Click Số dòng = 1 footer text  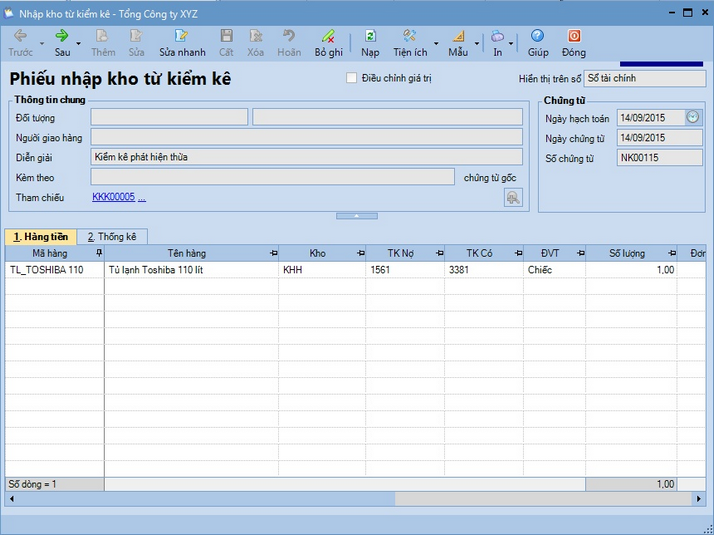(32, 484)
